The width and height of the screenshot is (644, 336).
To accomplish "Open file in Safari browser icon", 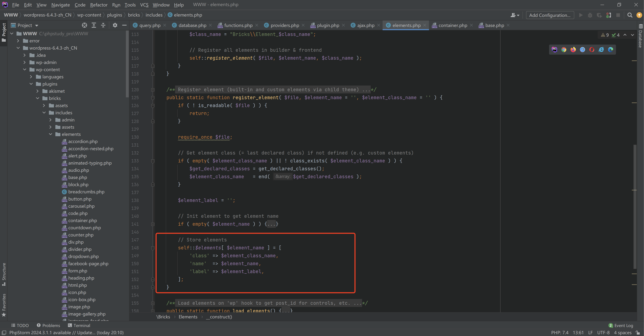I will tap(582, 49).
